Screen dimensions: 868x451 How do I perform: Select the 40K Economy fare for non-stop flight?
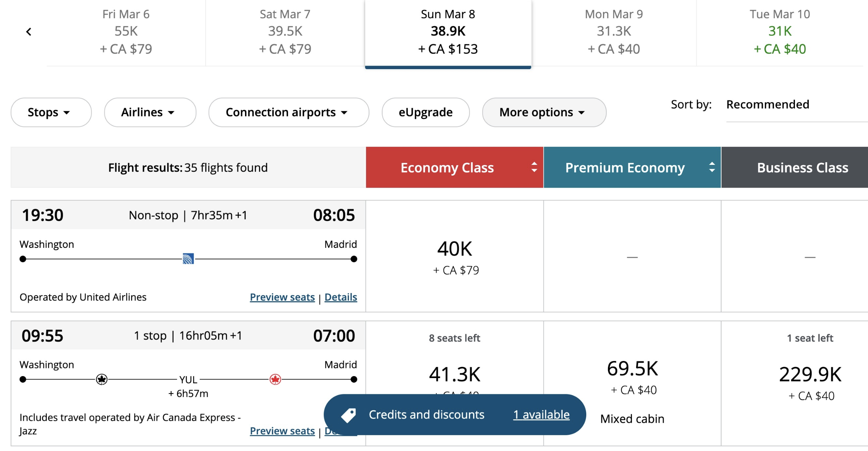454,256
